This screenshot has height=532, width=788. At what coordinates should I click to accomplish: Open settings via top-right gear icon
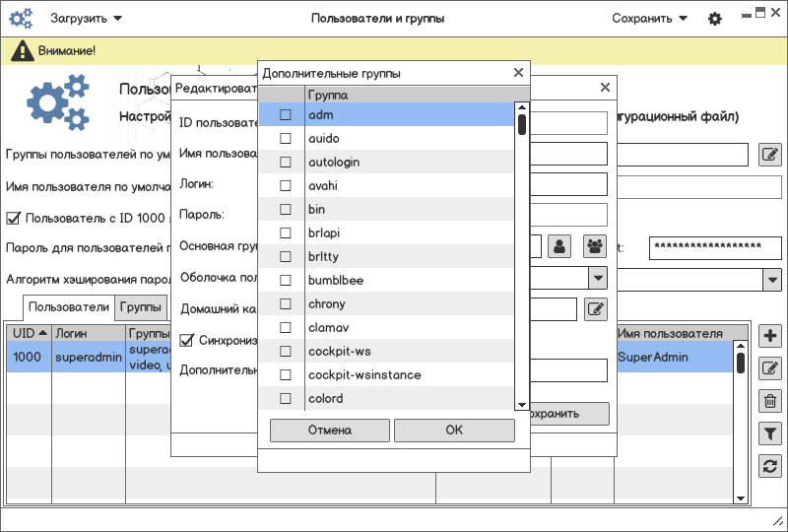point(715,19)
